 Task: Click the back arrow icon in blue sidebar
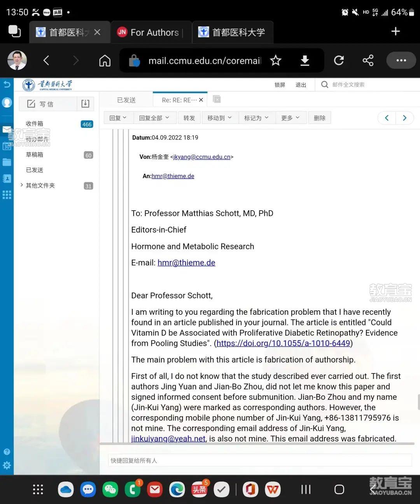tap(7, 84)
